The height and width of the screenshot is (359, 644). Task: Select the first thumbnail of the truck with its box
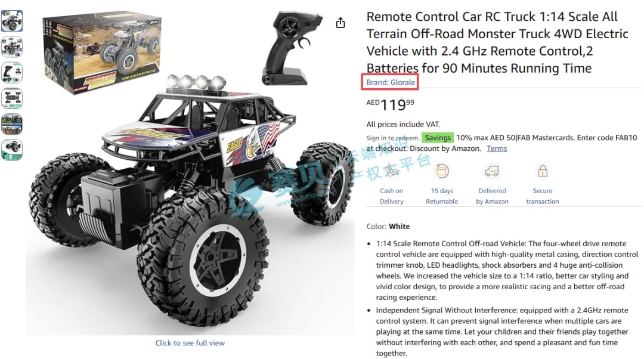click(x=12, y=21)
